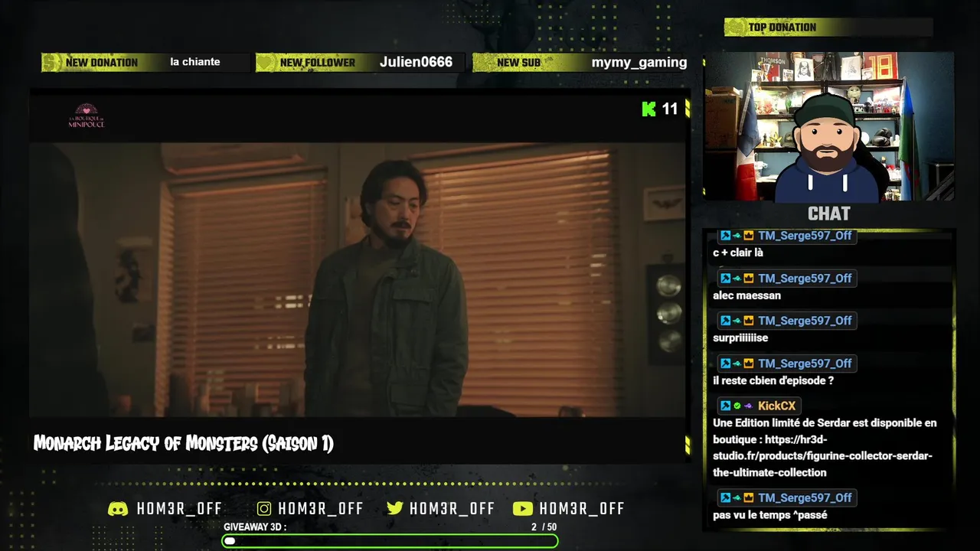Image resolution: width=980 pixels, height=551 pixels.
Task: Click the white fill of the giveaway bar
Action: pyautogui.click(x=230, y=541)
